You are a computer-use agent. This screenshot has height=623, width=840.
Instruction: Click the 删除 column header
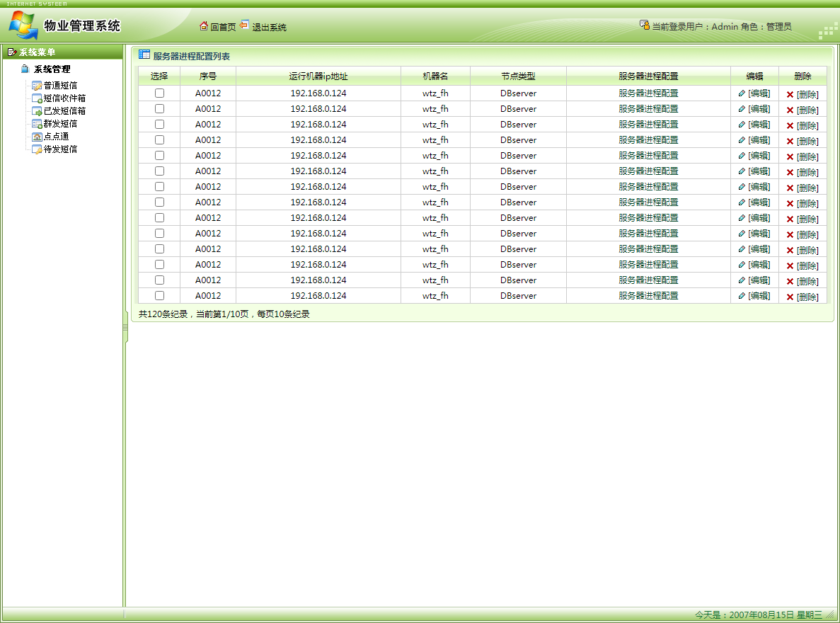tap(802, 76)
